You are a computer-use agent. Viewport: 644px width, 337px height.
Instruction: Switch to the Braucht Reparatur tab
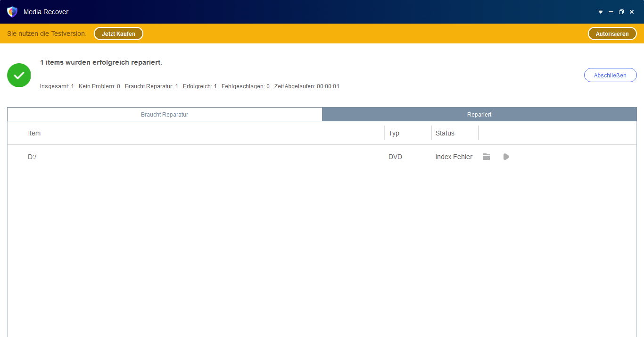(165, 115)
